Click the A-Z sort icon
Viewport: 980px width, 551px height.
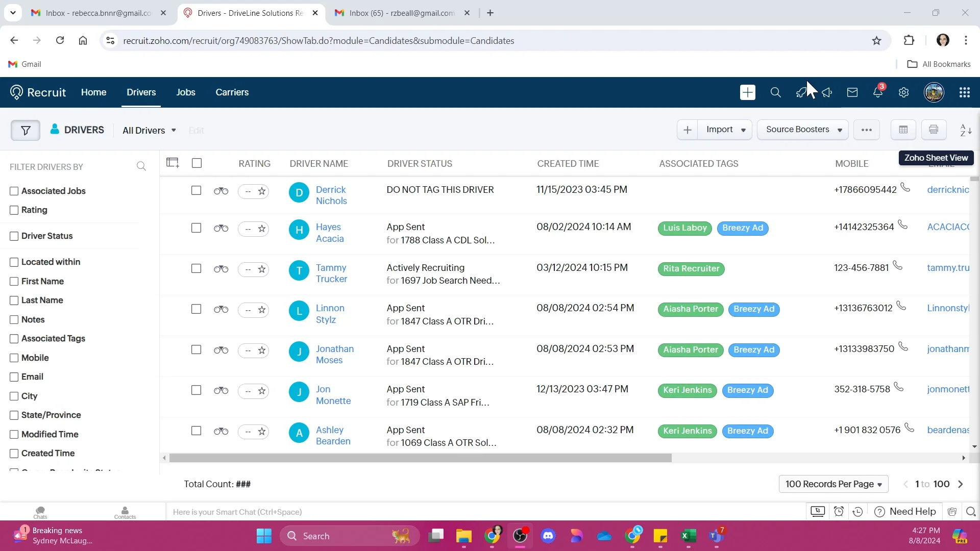[x=966, y=130]
